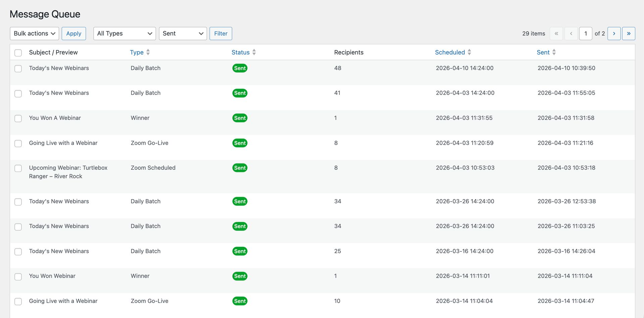Screen dimensions: 644x318
Task: Click scheduled time 2026-03-16 14:24:00
Action: pyautogui.click(x=465, y=251)
